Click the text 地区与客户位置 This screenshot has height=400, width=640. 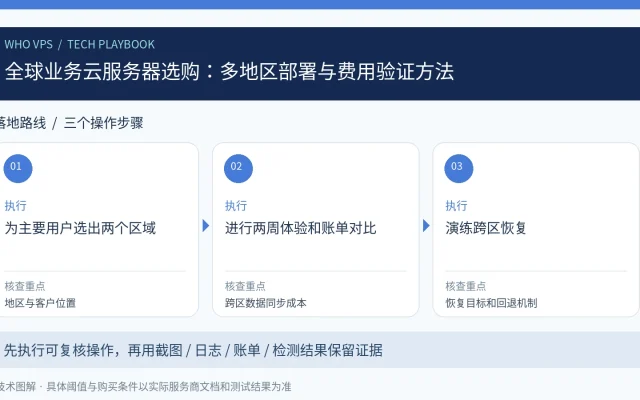[x=40, y=303]
